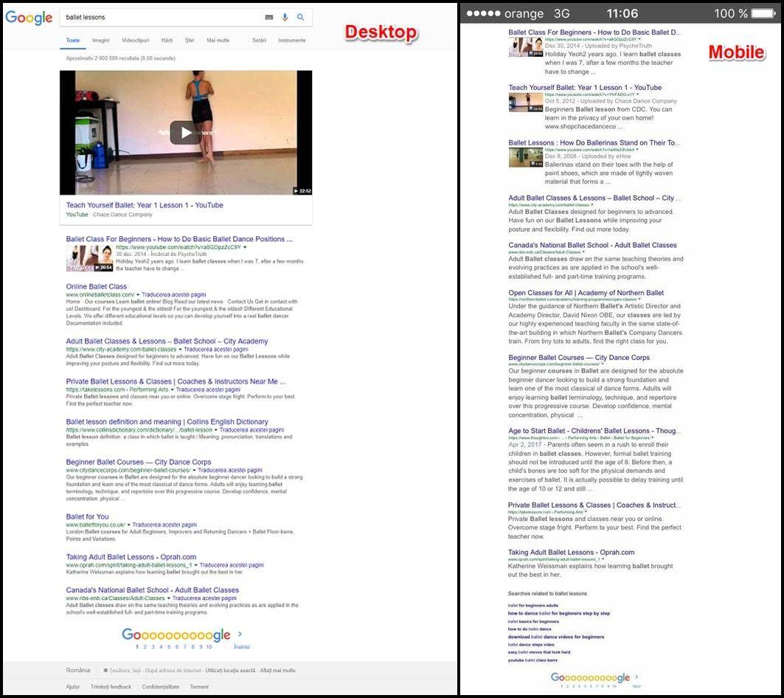Open 'Trimiteți feedback' footer link

click(x=111, y=686)
